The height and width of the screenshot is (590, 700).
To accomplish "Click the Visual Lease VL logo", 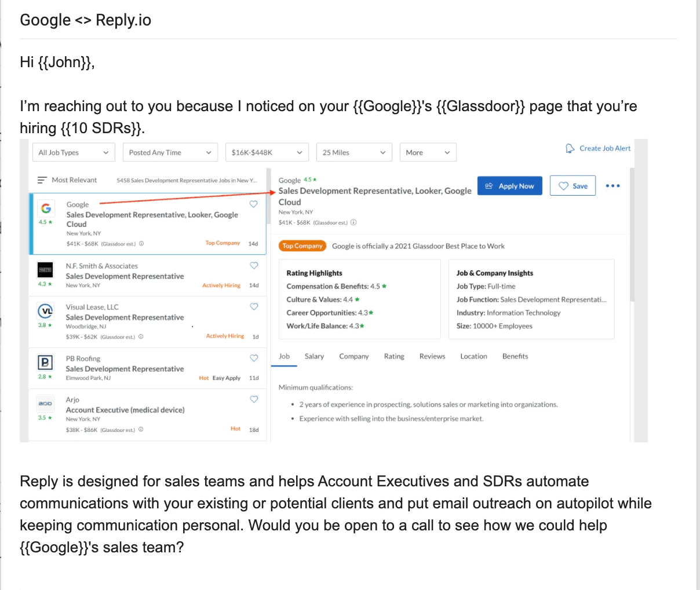I will coord(45,311).
